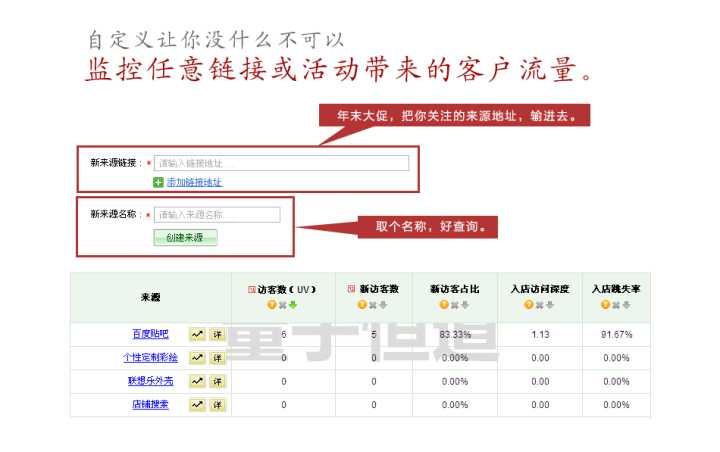Click the help icon under 入店跳失率

coord(605,305)
